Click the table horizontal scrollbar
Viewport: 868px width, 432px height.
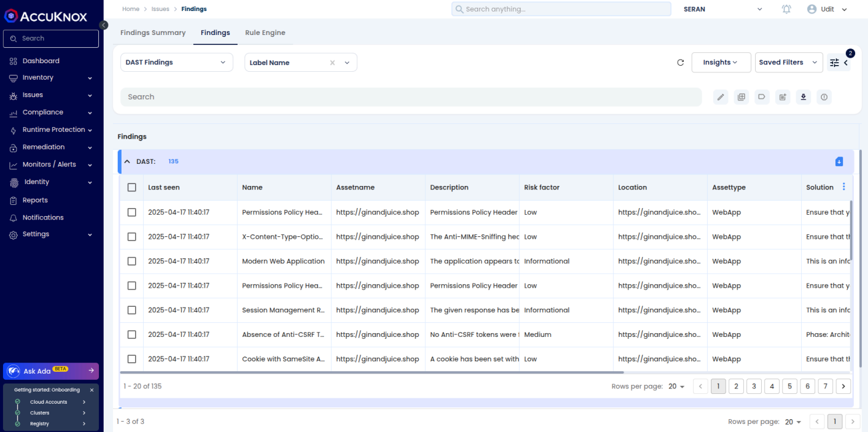coord(372,372)
